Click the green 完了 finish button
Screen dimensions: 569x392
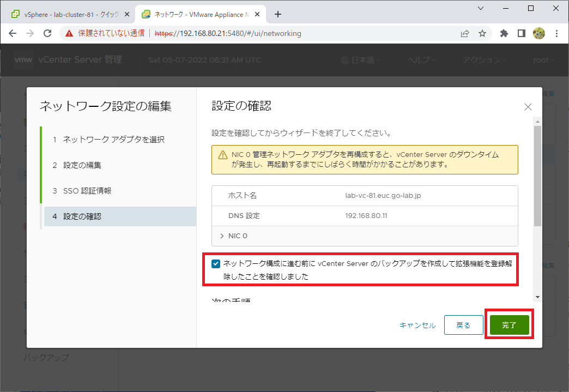[509, 325]
